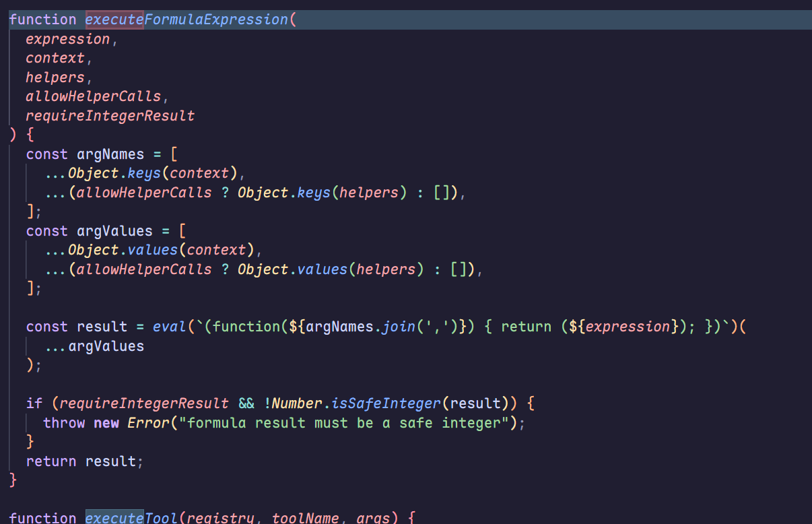The width and height of the screenshot is (812, 524).
Task: Select the context parameter in the parameter list
Action: click(x=55, y=58)
